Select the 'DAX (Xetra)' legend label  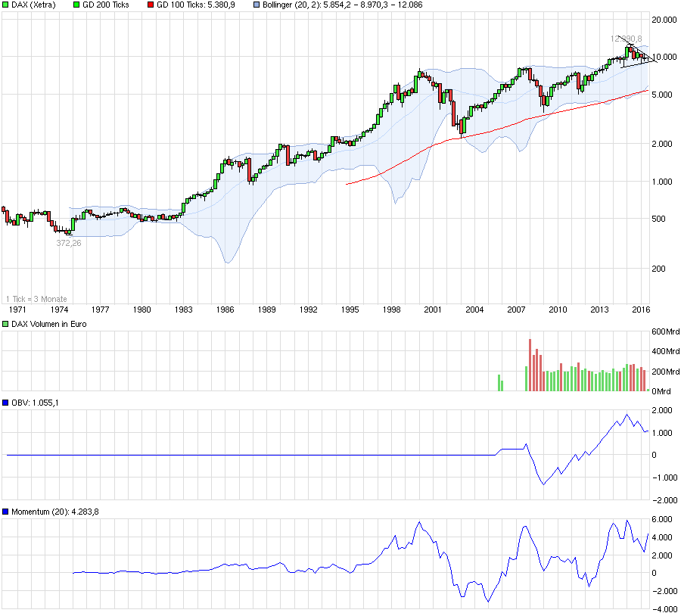pyautogui.click(x=33, y=5)
